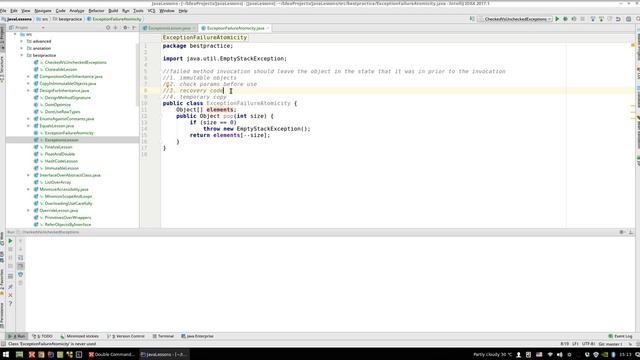
Task: Pin the tab with the Run panel pin icon
Action: pos(11,287)
